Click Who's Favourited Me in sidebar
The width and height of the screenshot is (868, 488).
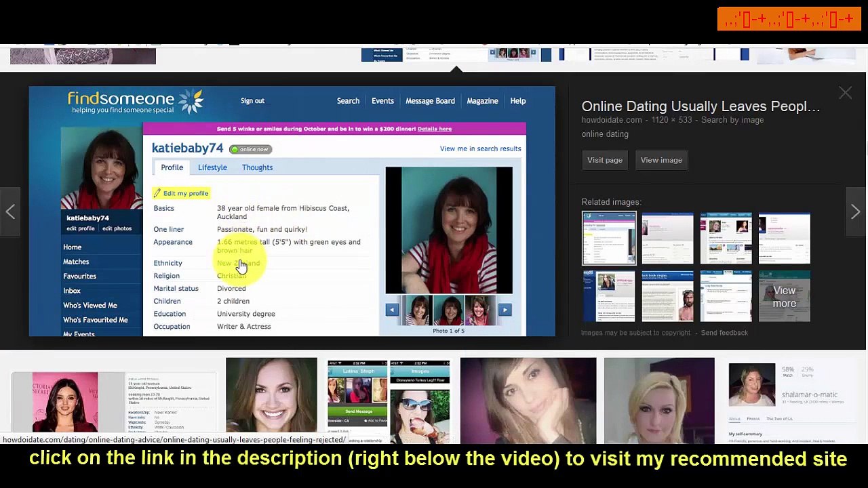(x=96, y=320)
